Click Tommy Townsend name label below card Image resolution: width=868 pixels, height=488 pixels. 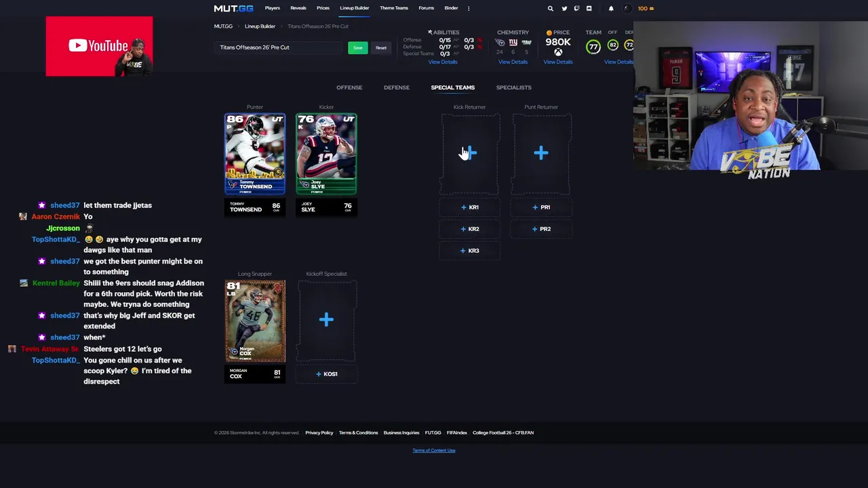(x=255, y=207)
